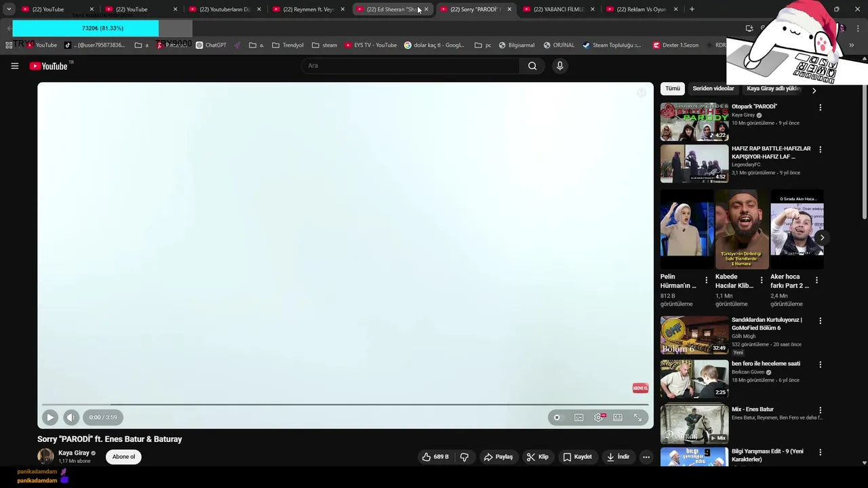Focus the Ara search field
The width and height of the screenshot is (868, 488).
pyautogui.click(x=410, y=66)
